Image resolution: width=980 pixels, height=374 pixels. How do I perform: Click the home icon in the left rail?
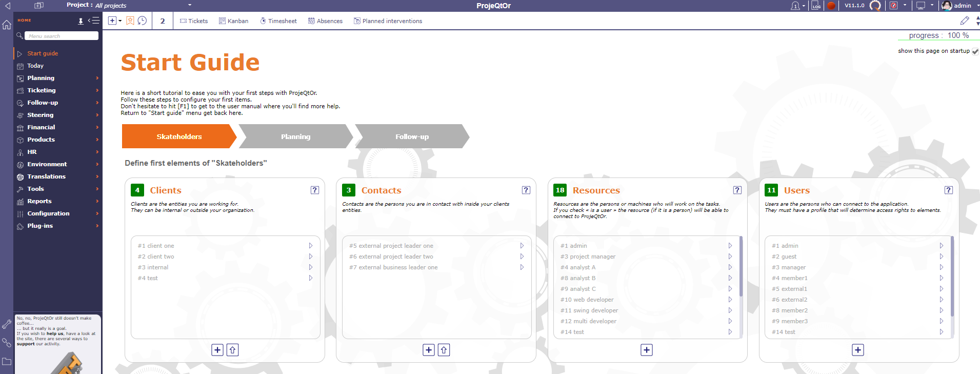pyautogui.click(x=7, y=24)
